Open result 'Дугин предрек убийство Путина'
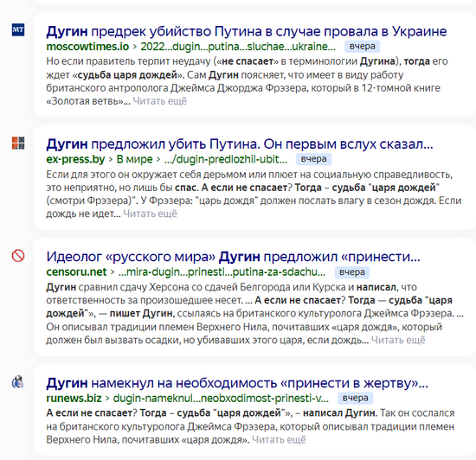Image resolution: width=476 pixels, height=460 pixels. click(246, 31)
